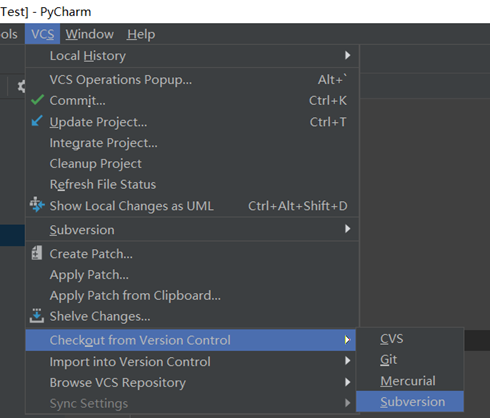Open the Help menu
The width and height of the screenshot is (490, 418).
[x=141, y=34]
